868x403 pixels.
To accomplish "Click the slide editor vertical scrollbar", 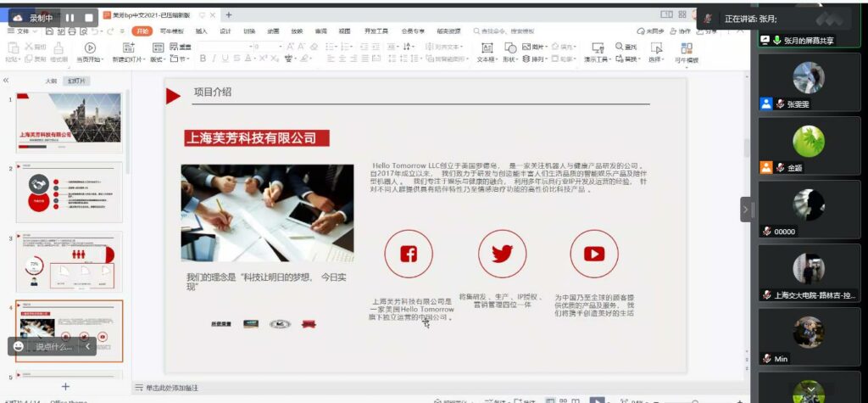I will click(x=746, y=148).
